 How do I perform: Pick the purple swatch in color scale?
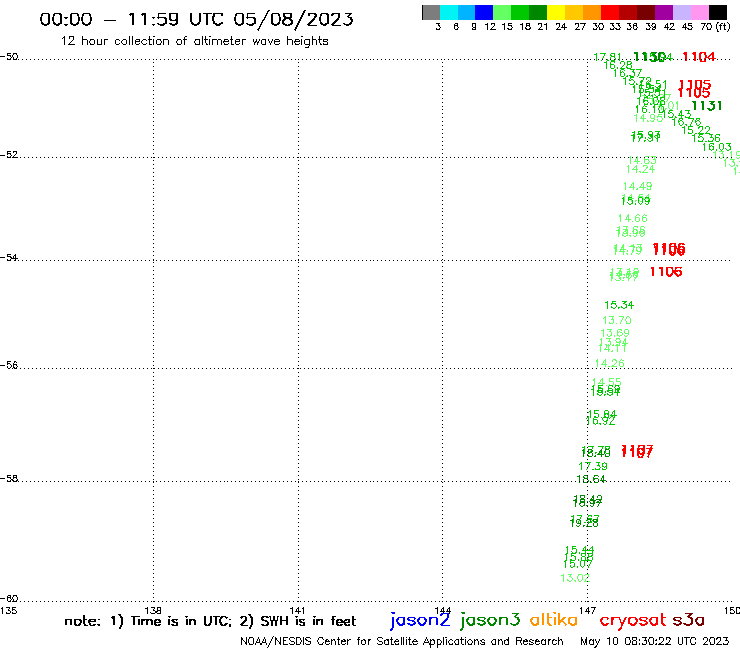[x=664, y=12]
